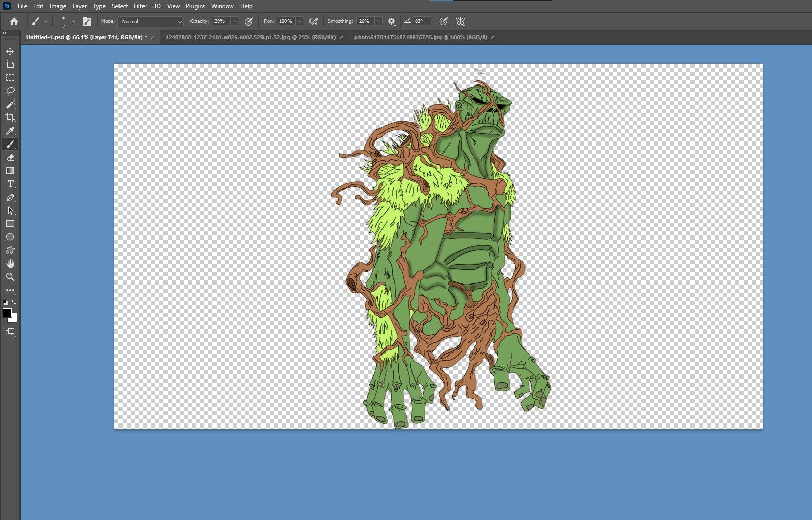Image resolution: width=812 pixels, height=520 pixels.
Task: Swap foreground and background colors
Action: (x=14, y=302)
